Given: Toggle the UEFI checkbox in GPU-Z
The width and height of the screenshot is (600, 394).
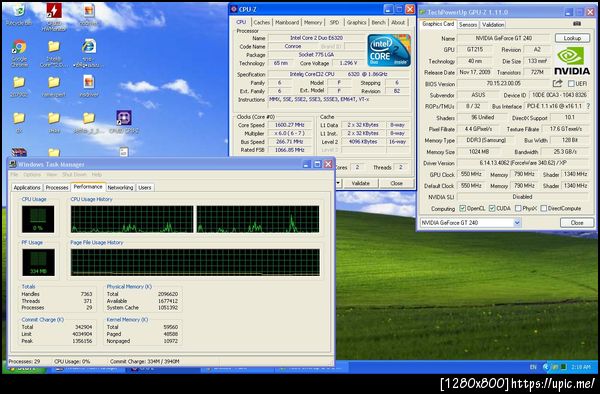Looking at the screenshot, I should [x=571, y=83].
